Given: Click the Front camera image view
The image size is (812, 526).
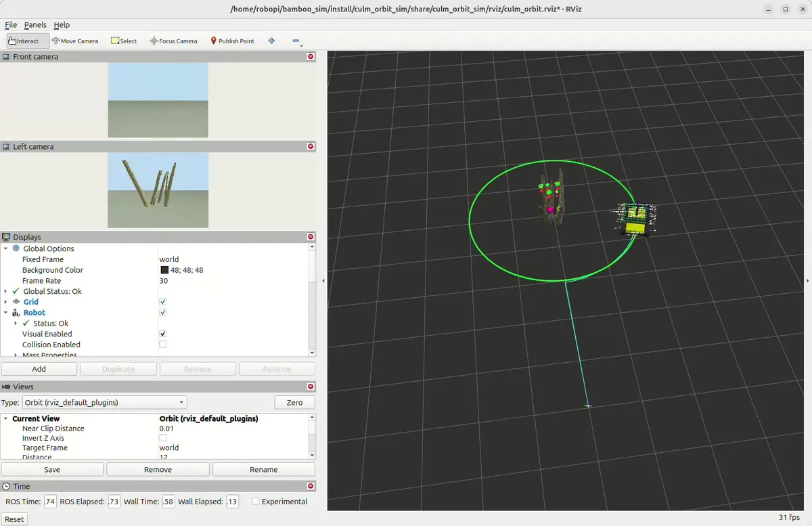Looking at the screenshot, I should tap(158, 100).
